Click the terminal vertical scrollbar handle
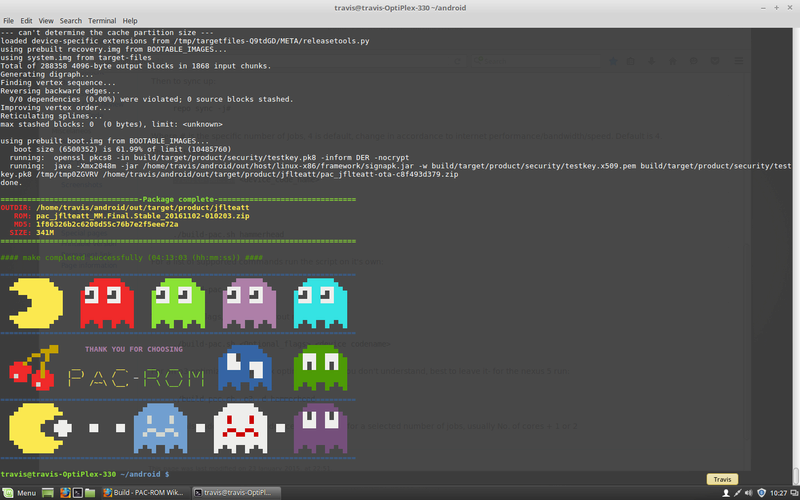This screenshot has width=800, height=500. pos(796,476)
